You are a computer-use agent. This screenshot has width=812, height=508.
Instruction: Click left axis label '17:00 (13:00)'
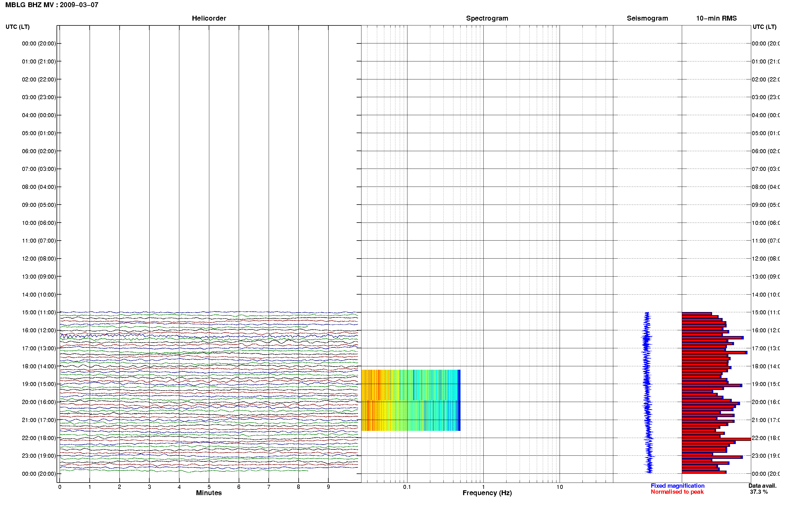(39, 348)
